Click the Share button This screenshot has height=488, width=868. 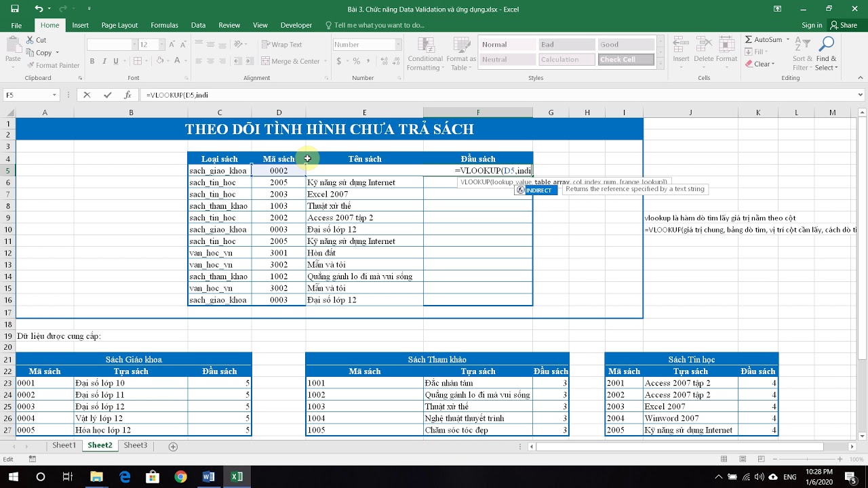[844, 25]
